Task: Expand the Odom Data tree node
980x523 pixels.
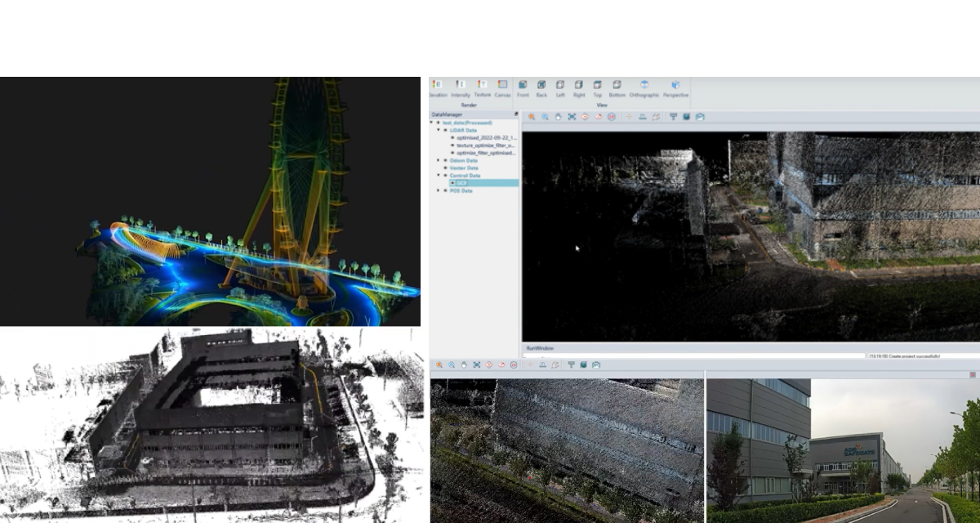Action: (439, 160)
